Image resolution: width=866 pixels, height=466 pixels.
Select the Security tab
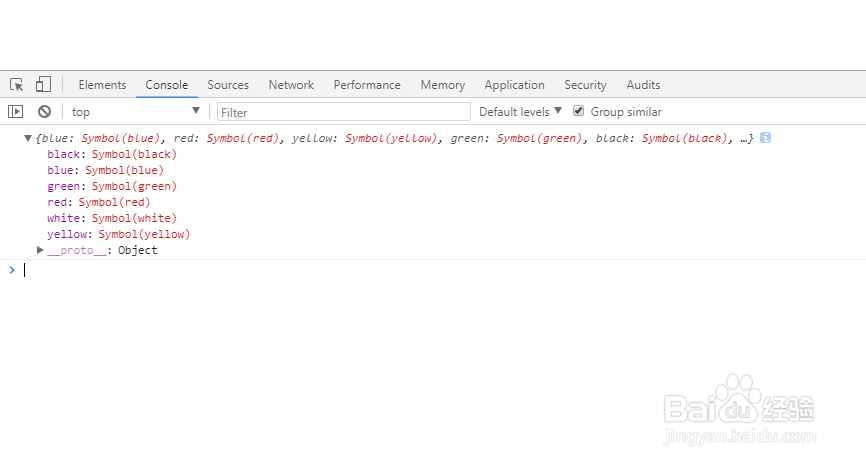pos(585,84)
